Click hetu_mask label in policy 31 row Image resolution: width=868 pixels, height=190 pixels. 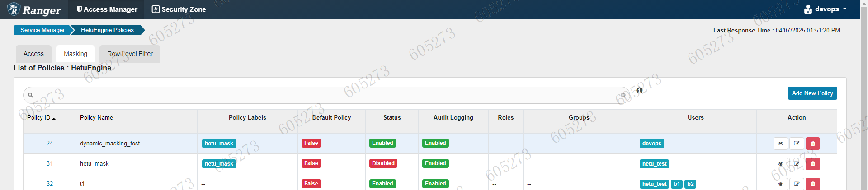(219, 164)
